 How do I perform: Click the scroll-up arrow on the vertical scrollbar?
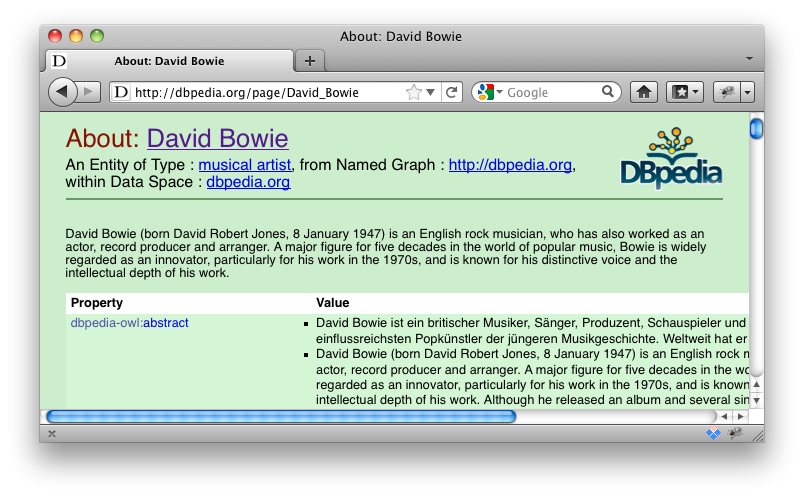coord(756,384)
